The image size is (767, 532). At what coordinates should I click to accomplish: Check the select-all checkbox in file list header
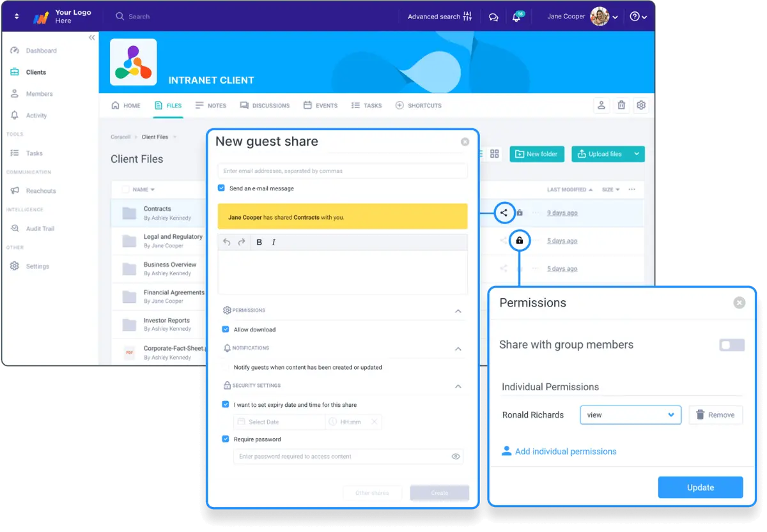125,190
